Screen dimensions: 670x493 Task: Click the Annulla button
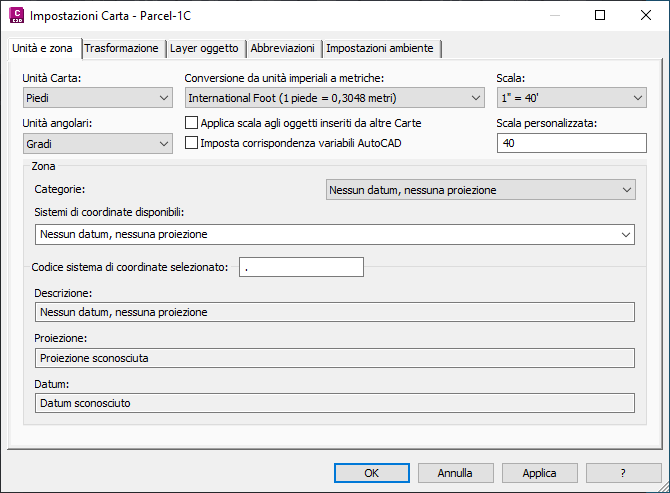pos(455,473)
